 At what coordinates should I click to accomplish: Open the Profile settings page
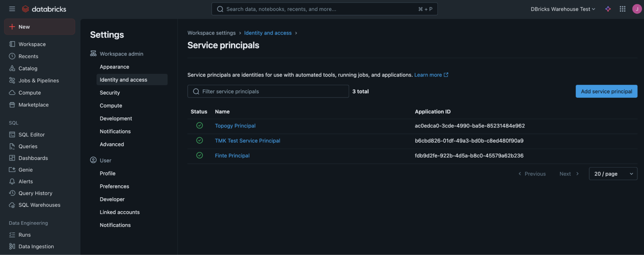pyautogui.click(x=107, y=173)
